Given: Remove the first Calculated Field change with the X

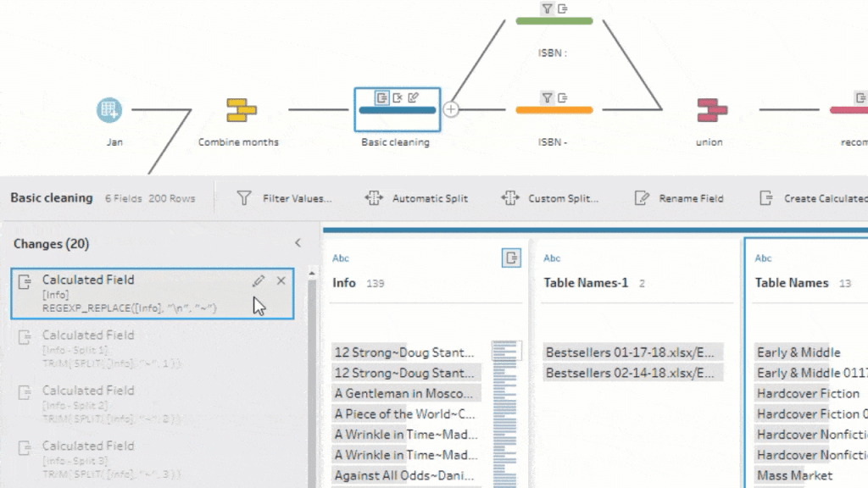Looking at the screenshot, I should tap(281, 280).
